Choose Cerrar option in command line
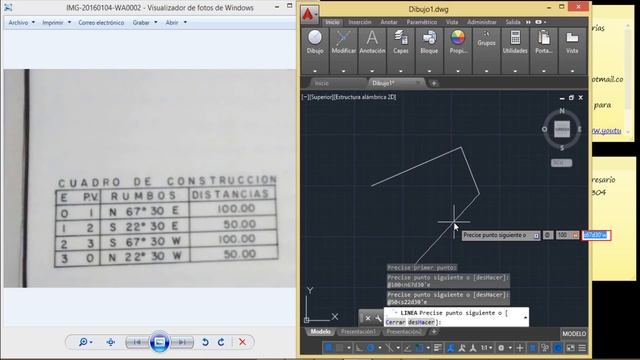The width and height of the screenshot is (640, 360). (x=396, y=322)
